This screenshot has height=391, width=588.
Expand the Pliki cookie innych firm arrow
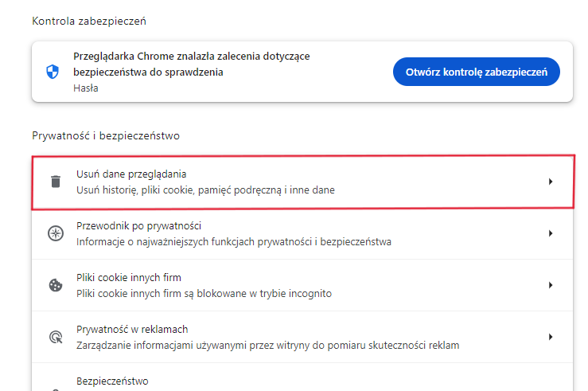550,285
